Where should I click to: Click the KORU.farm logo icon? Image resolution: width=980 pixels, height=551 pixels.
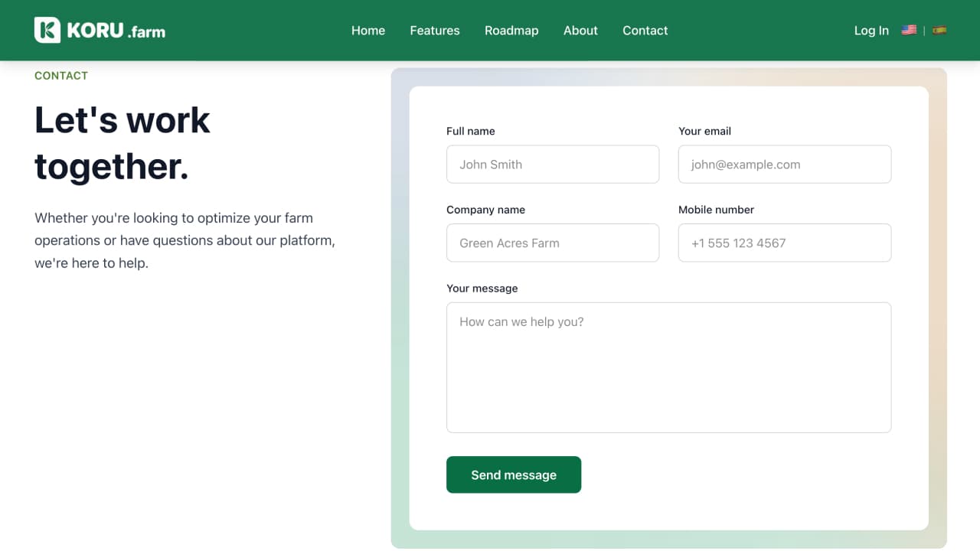(x=46, y=30)
